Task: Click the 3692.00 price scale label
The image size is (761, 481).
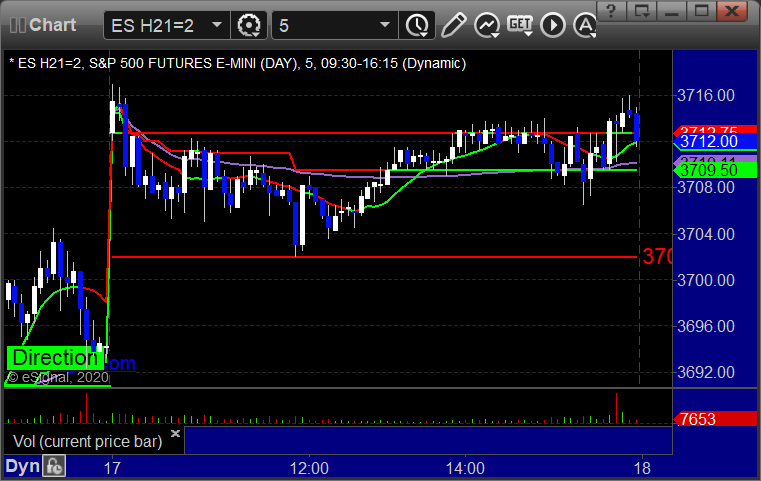Action: point(706,372)
